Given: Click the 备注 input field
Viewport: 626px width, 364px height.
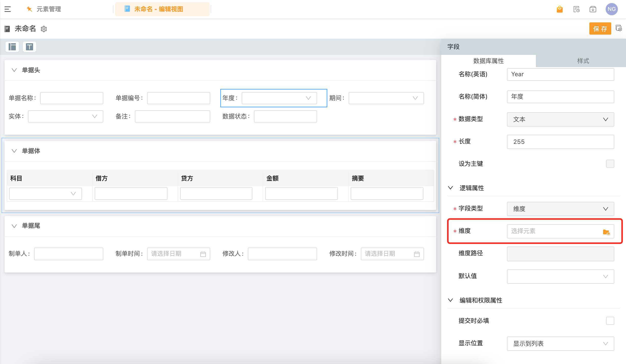Looking at the screenshot, I should (x=172, y=116).
